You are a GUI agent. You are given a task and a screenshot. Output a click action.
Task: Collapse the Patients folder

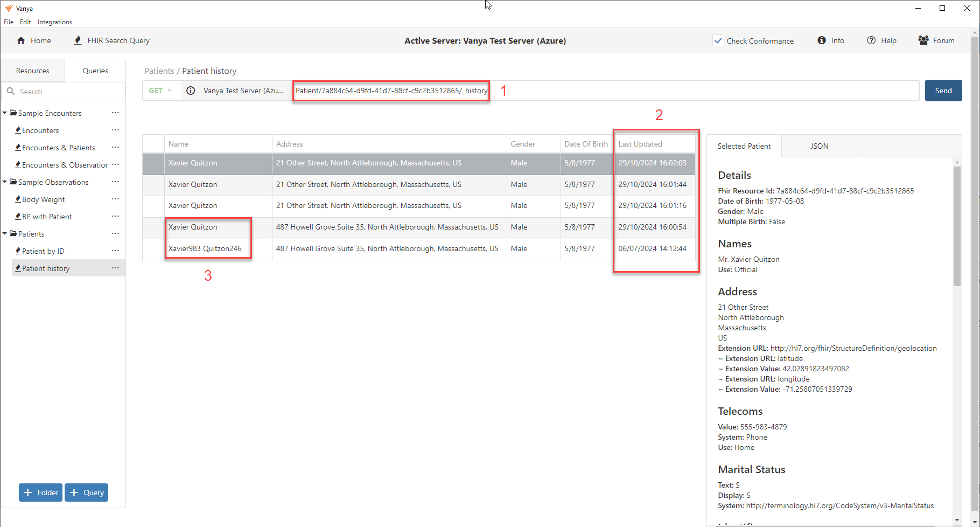click(x=5, y=233)
